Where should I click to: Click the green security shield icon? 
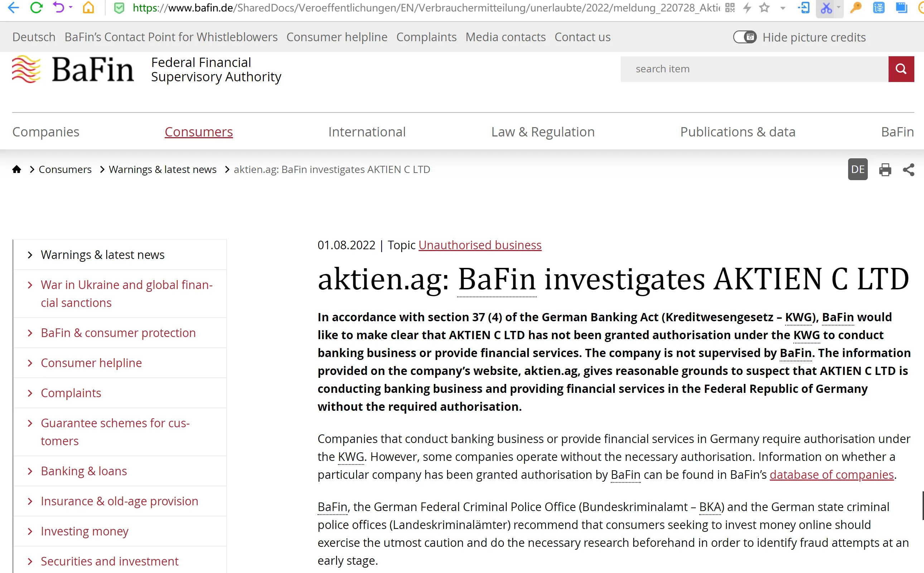(x=119, y=8)
